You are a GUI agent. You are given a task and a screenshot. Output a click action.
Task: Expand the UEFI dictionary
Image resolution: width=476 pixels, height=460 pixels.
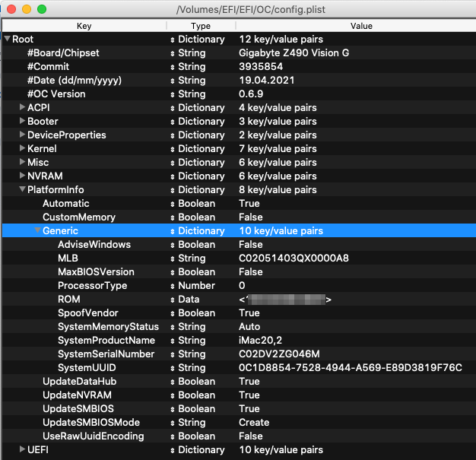pyautogui.click(x=22, y=449)
